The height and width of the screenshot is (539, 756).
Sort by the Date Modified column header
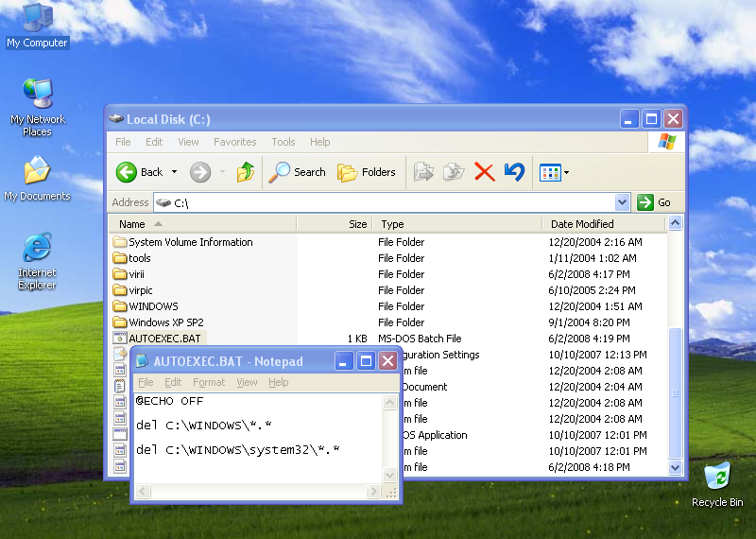pyautogui.click(x=604, y=224)
